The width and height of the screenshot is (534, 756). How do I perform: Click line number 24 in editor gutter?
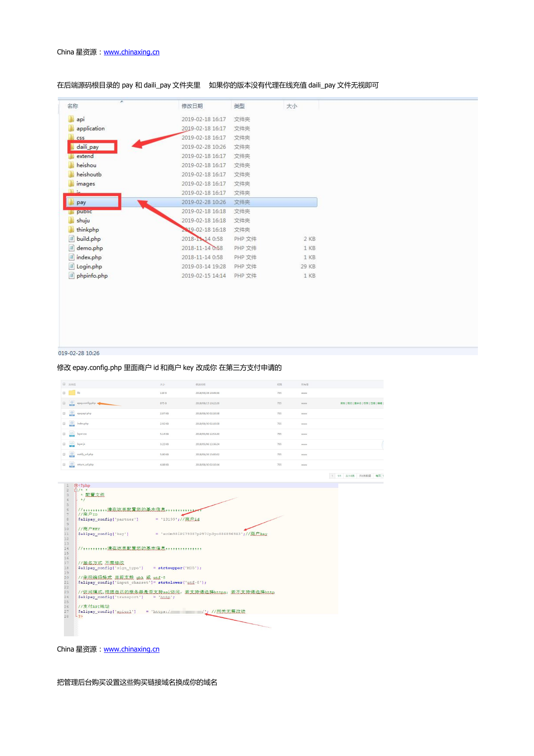[x=67, y=597]
